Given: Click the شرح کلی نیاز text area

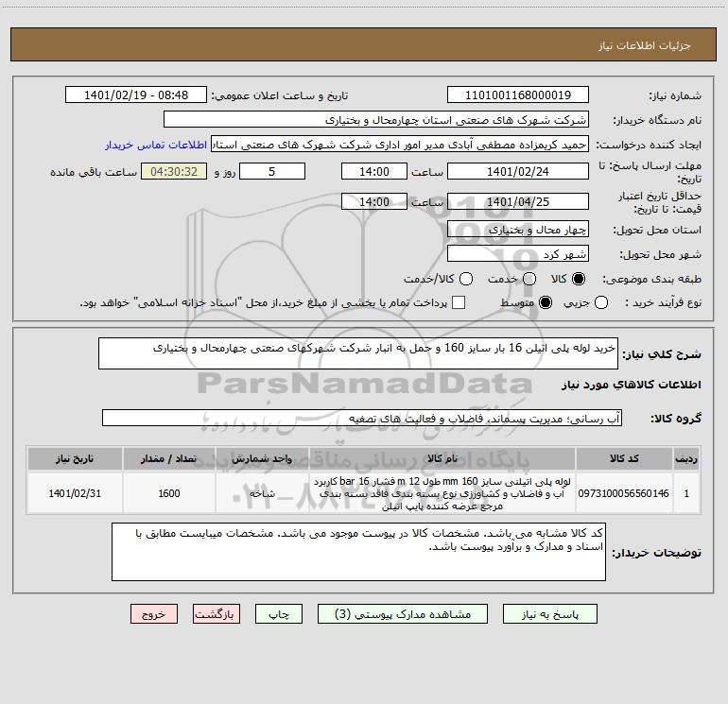Looking at the screenshot, I should pyautogui.click(x=358, y=353).
